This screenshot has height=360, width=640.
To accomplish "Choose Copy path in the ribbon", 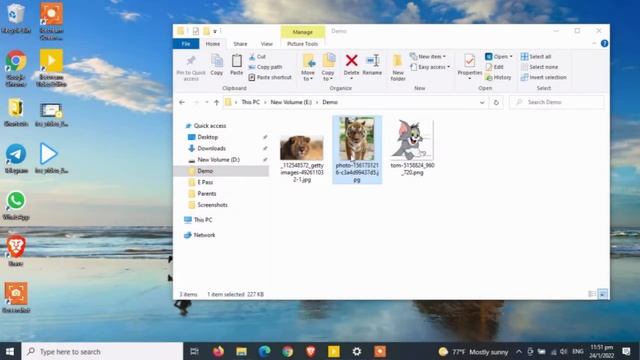I will 265,67.
